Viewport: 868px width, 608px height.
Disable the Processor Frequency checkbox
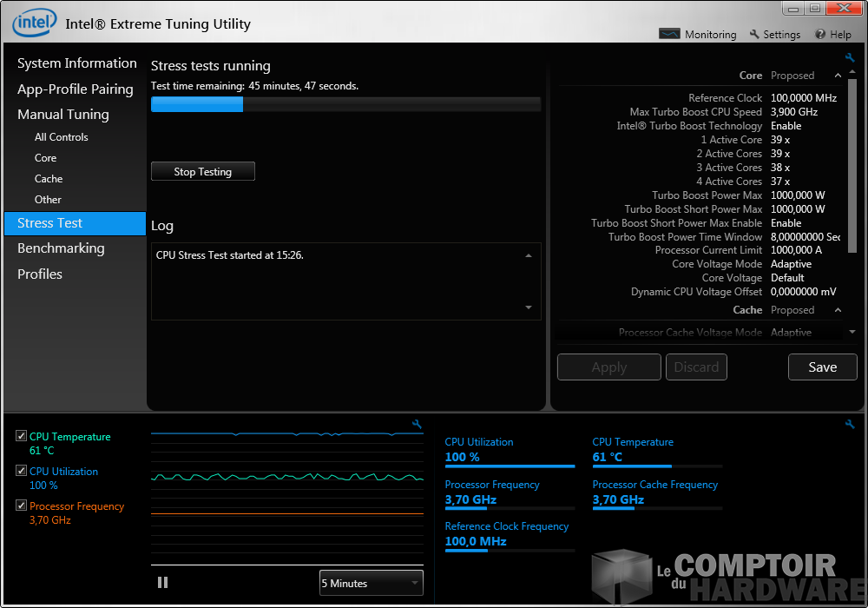(22, 506)
